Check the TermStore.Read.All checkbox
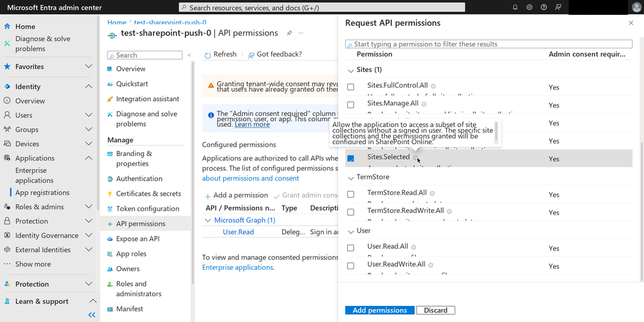The height and width of the screenshot is (322, 644). tap(350, 194)
